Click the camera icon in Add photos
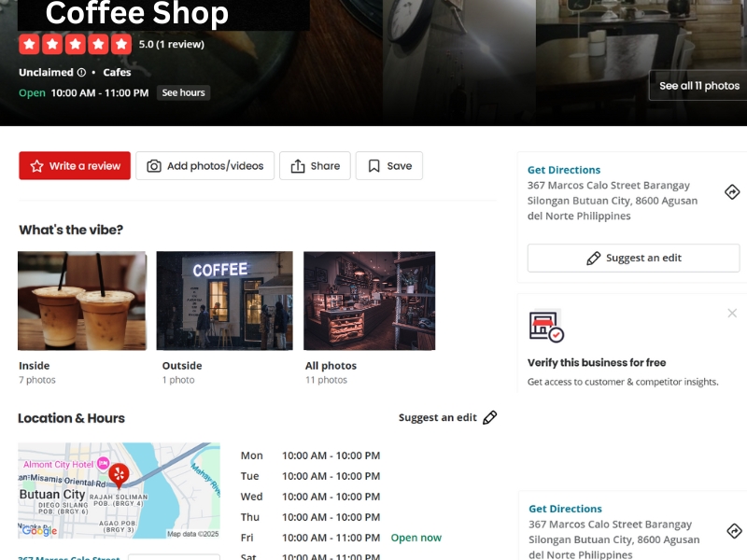 pyautogui.click(x=154, y=166)
